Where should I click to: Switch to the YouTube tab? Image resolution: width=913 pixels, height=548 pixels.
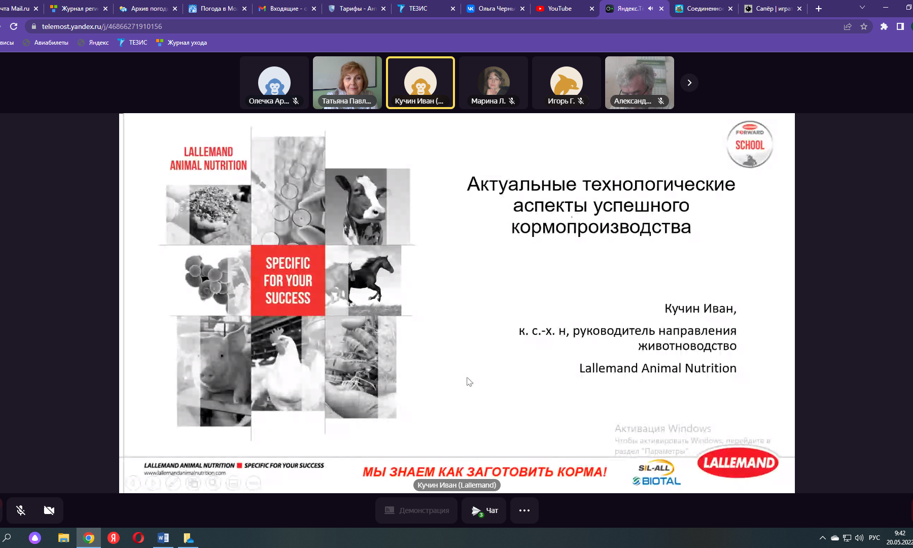(564, 8)
